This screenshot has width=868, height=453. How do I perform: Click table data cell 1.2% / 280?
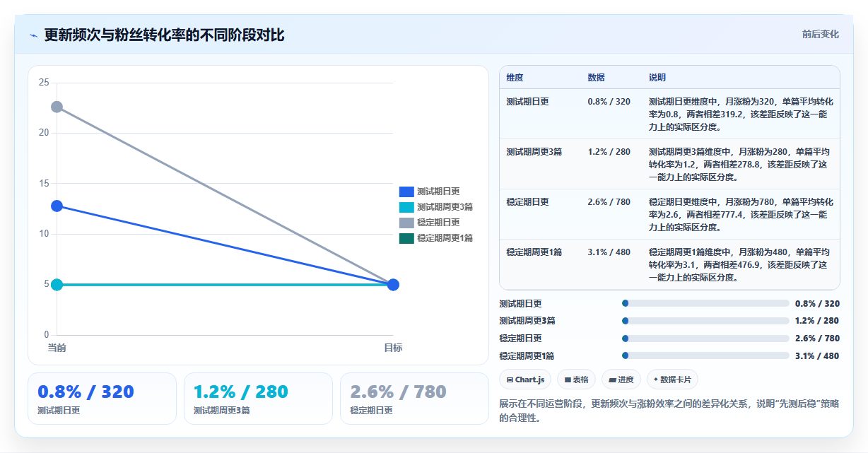[609, 151]
